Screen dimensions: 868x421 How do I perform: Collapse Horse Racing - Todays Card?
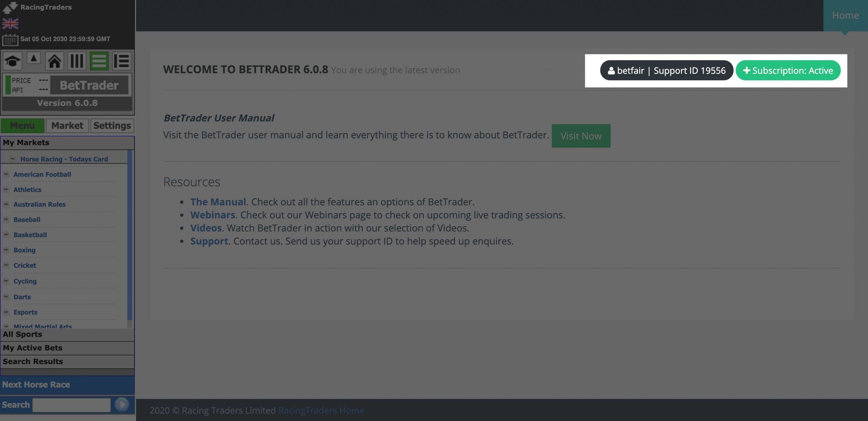(x=13, y=159)
